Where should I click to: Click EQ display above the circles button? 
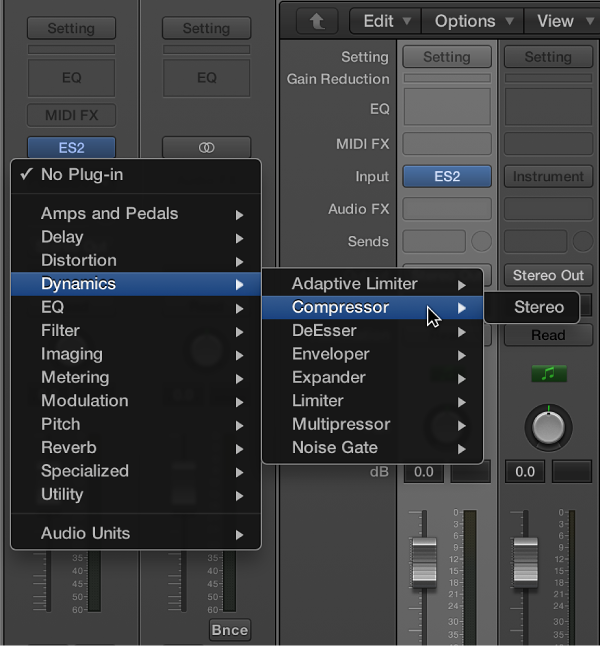[206, 78]
